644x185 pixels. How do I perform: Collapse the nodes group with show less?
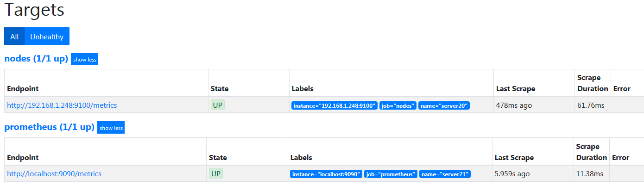84,59
